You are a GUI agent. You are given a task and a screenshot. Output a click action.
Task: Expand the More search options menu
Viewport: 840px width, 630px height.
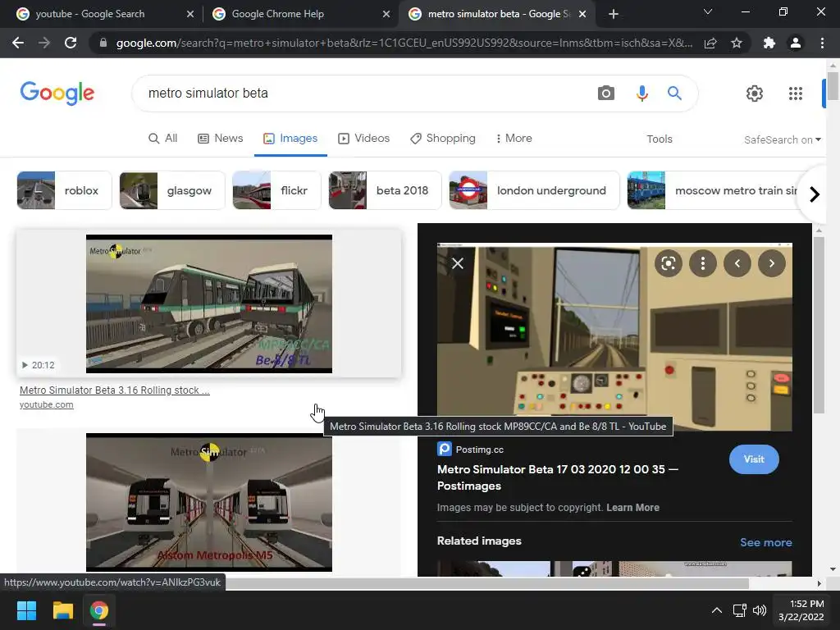(x=514, y=138)
